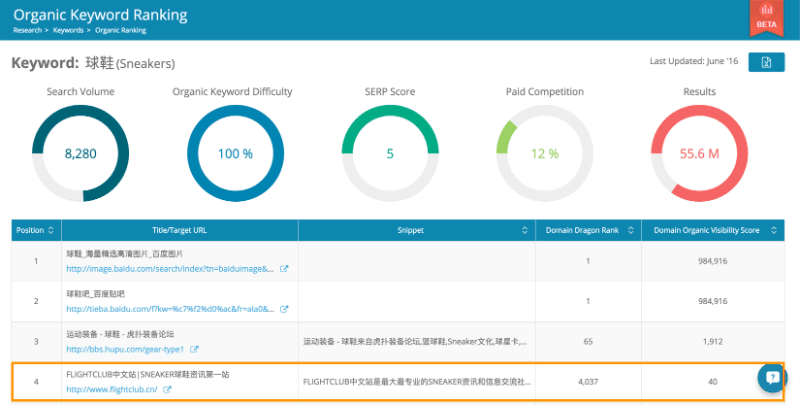The width and height of the screenshot is (800, 405).
Task: Open external link icon for tieba.baidu.com result
Action: click(284, 309)
